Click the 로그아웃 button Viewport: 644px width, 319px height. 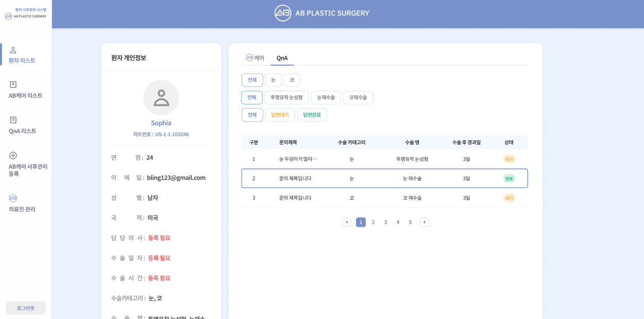point(25,308)
